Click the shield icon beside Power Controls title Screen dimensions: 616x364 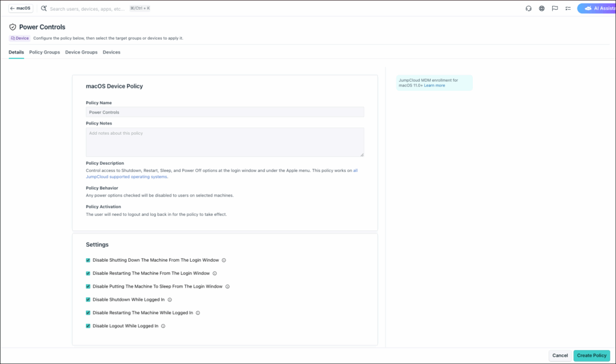point(13,27)
